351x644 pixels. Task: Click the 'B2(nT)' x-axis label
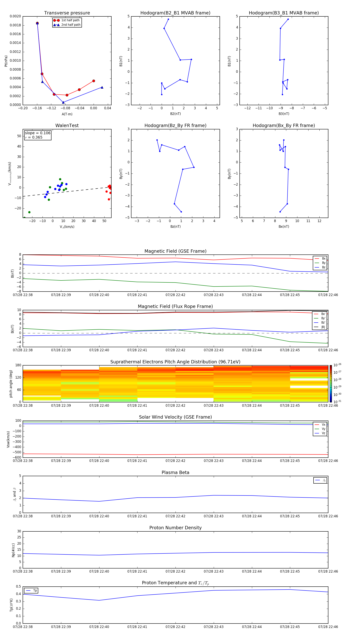click(x=175, y=114)
